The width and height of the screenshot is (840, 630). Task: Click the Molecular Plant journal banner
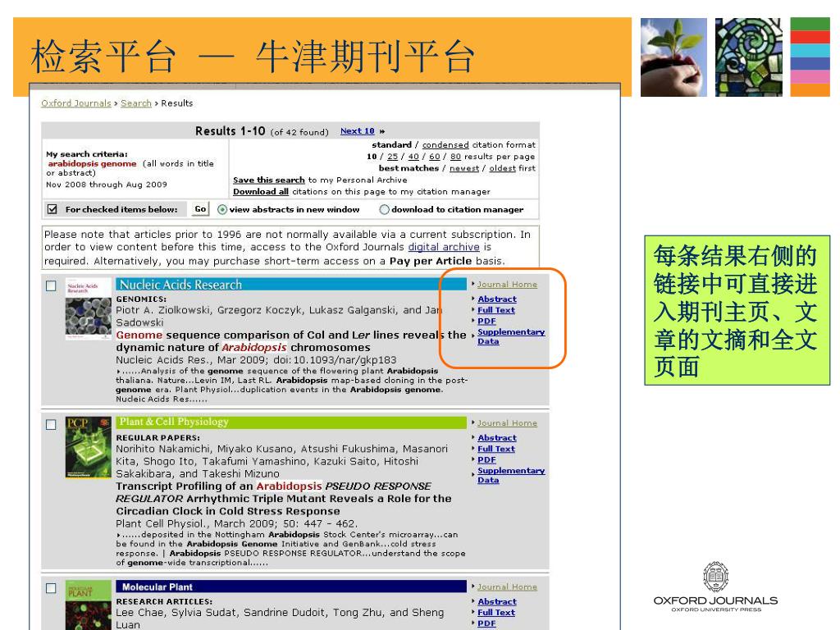(291, 587)
